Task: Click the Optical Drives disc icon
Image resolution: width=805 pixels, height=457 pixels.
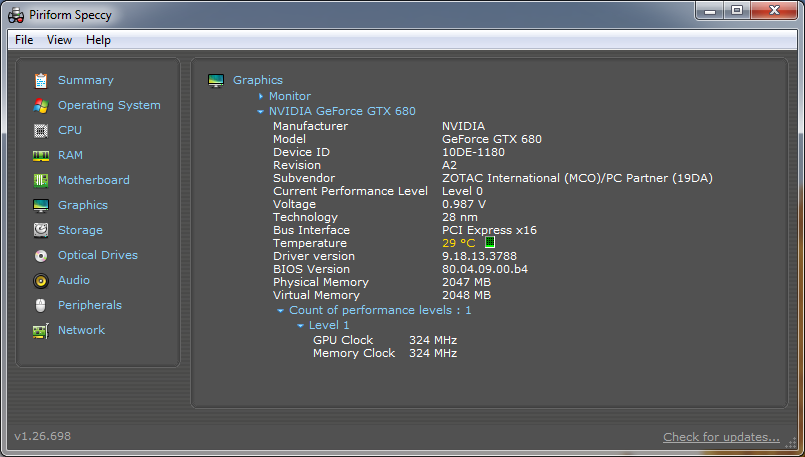Action: point(41,255)
